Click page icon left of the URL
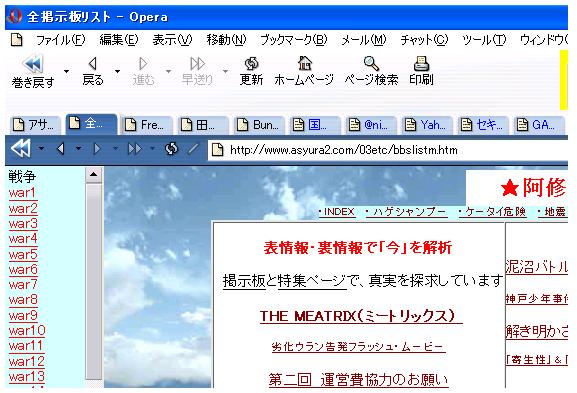577x393 pixels. (x=217, y=150)
